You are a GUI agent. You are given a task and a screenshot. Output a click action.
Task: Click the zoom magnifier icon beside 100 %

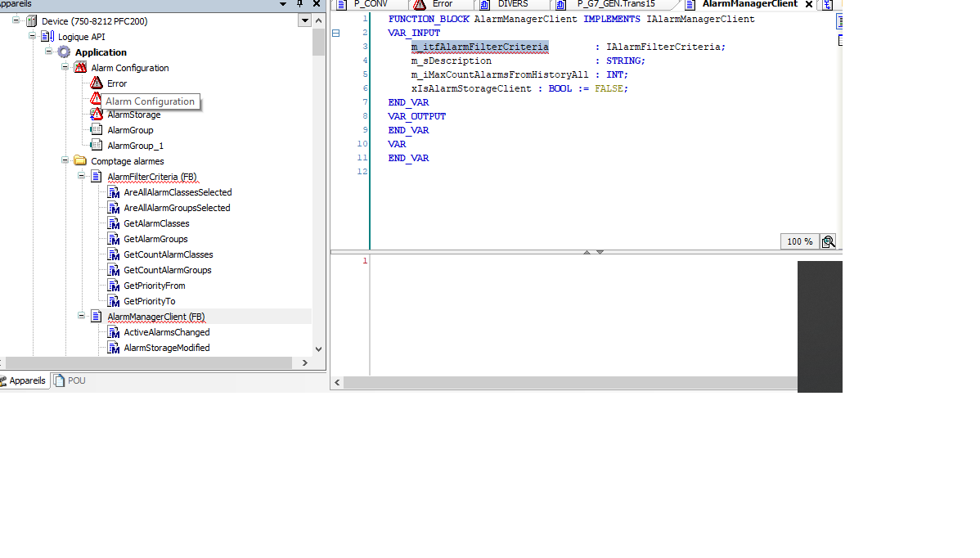pyautogui.click(x=829, y=241)
